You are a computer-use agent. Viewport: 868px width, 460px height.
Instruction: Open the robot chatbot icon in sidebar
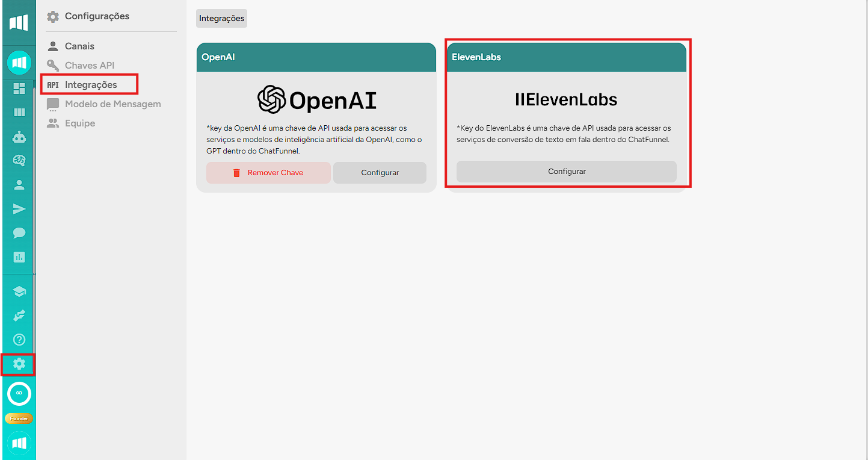19,137
